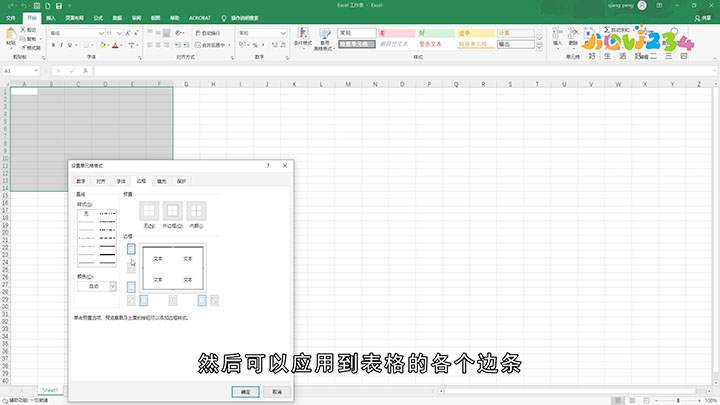Viewport: 720px width, 405px height.
Task: Open the font size dropdown
Action: tap(119, 33)
